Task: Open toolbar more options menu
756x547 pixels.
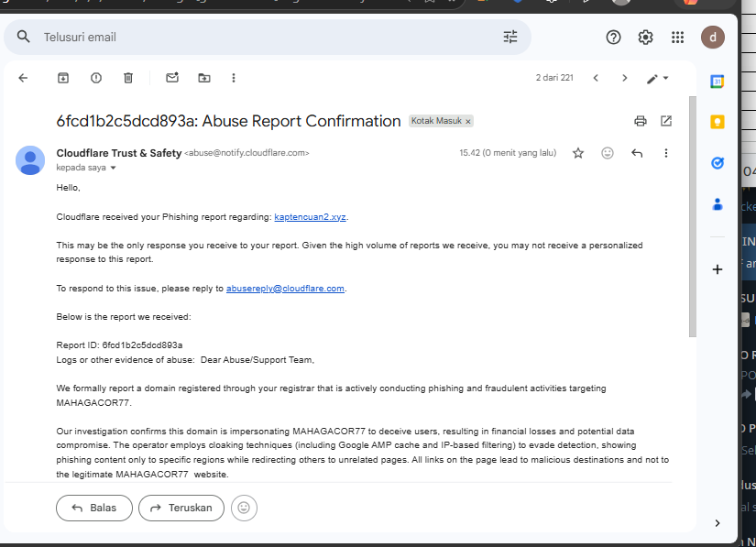Action: coord(234,78)
